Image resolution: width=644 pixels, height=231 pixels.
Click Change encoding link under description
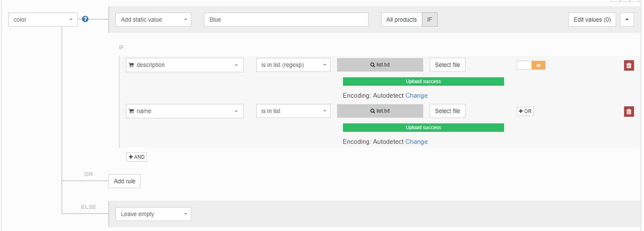point(416,95)
